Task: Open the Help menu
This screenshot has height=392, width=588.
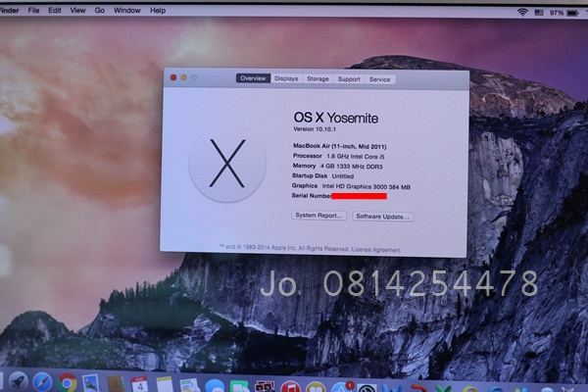Action: click(x=158, y=11)
